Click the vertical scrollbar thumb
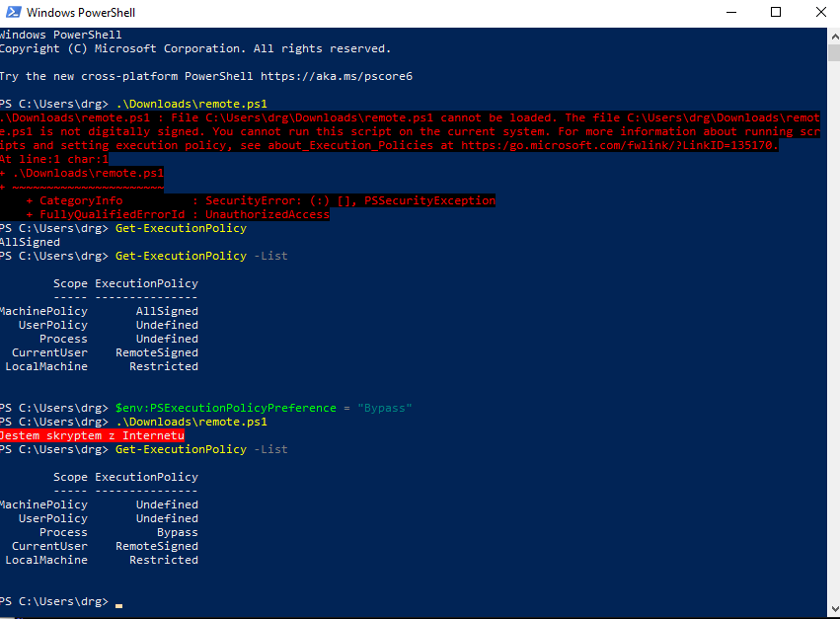This screenshot has width=840, height=619. coord(834,53)
